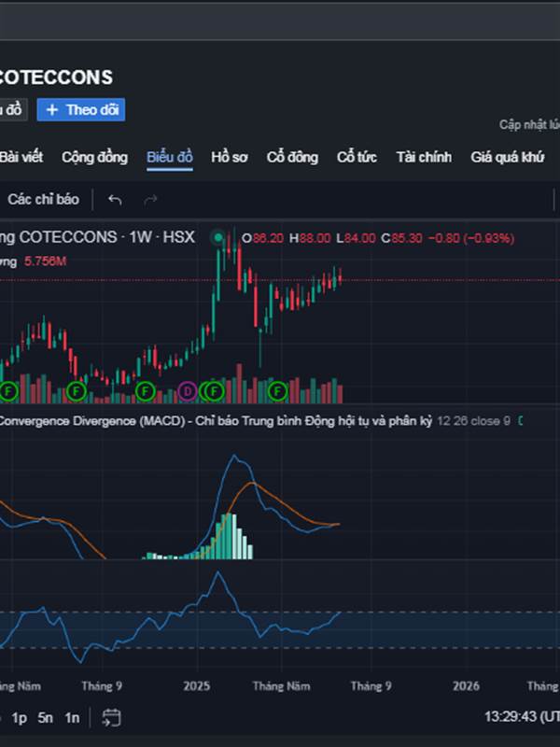Select the 1p time range
The height and width of the screenshot is (747, 560).
point(19,717)
